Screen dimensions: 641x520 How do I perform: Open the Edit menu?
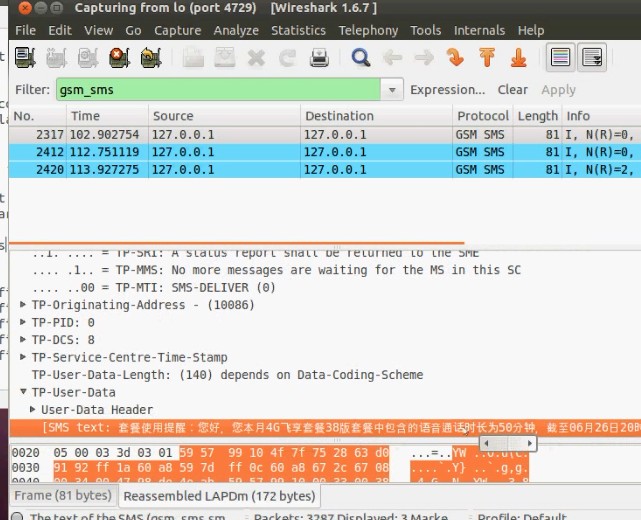(x=60, y=30)
